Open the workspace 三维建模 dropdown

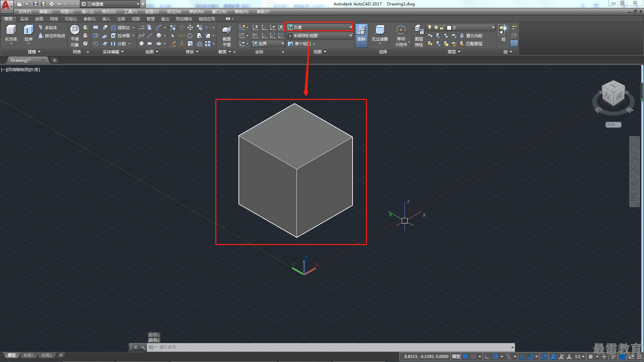[x=110, y=4]
